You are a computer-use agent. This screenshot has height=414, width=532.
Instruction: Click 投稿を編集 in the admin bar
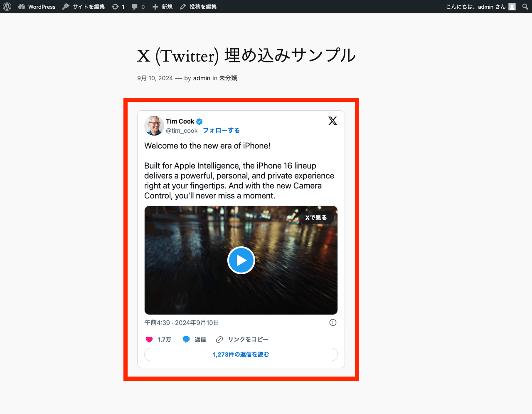click(198, 7)
